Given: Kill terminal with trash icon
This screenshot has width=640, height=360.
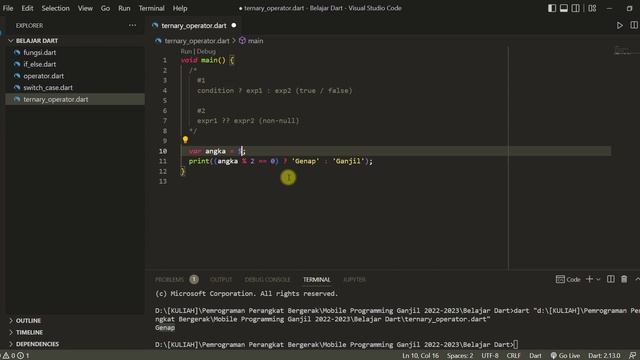Looking at the screenshot, I should point(624,279).
